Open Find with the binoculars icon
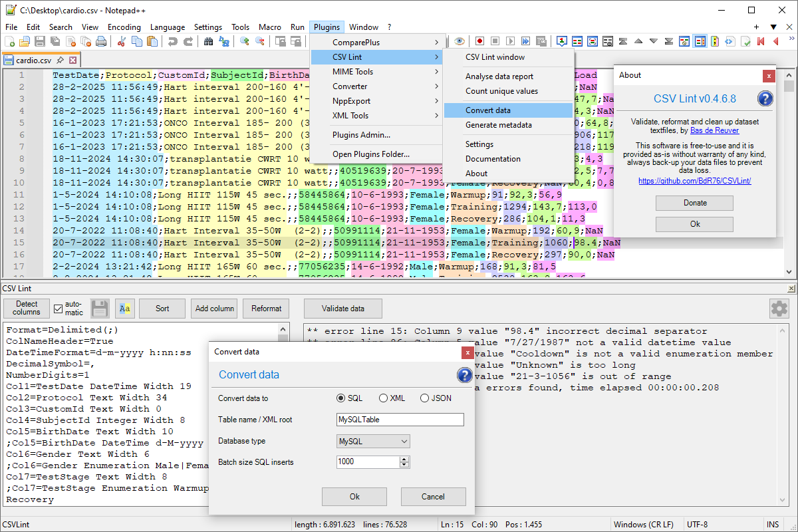798x532 pixels. [x=209, y=41]
